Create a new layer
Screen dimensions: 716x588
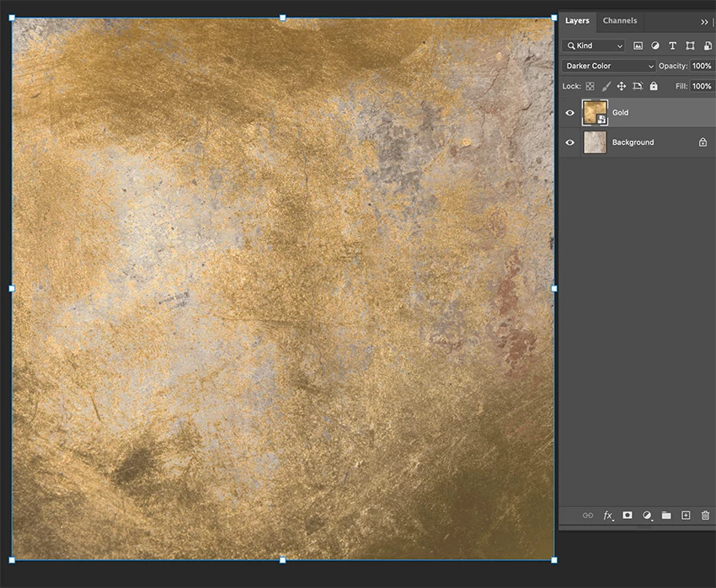coord(686,516)
